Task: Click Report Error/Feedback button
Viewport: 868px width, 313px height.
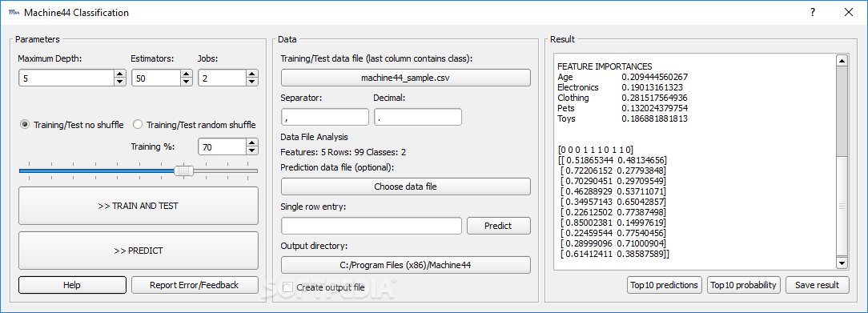Action: pyautogui.click(x=195, y=285)
